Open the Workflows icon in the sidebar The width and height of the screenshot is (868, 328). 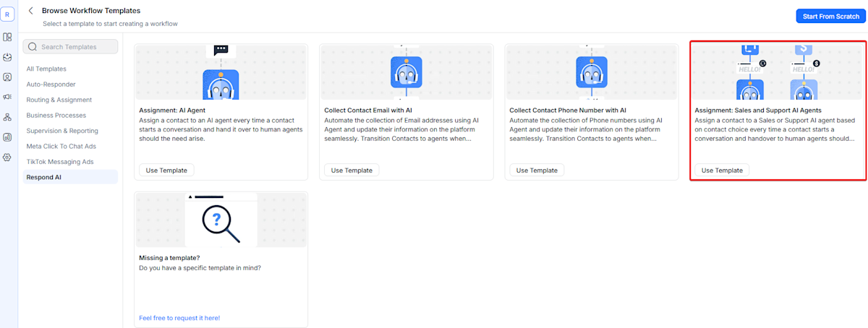point(8,117)
